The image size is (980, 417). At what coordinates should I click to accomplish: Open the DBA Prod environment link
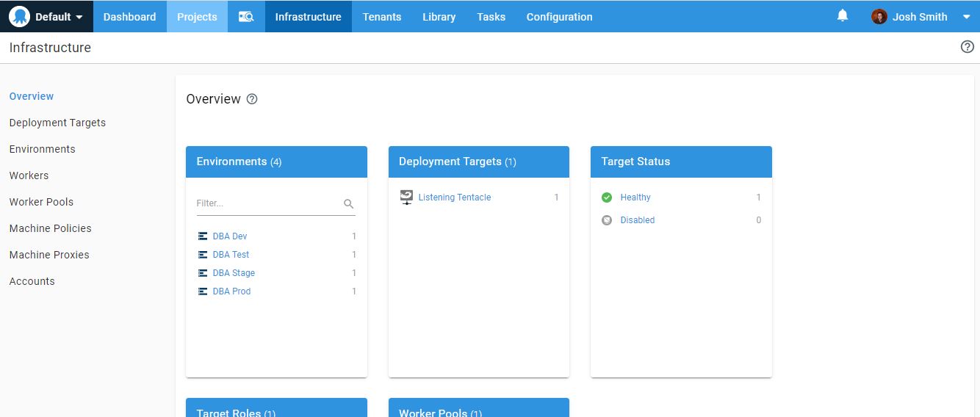[x=231, y=291]
